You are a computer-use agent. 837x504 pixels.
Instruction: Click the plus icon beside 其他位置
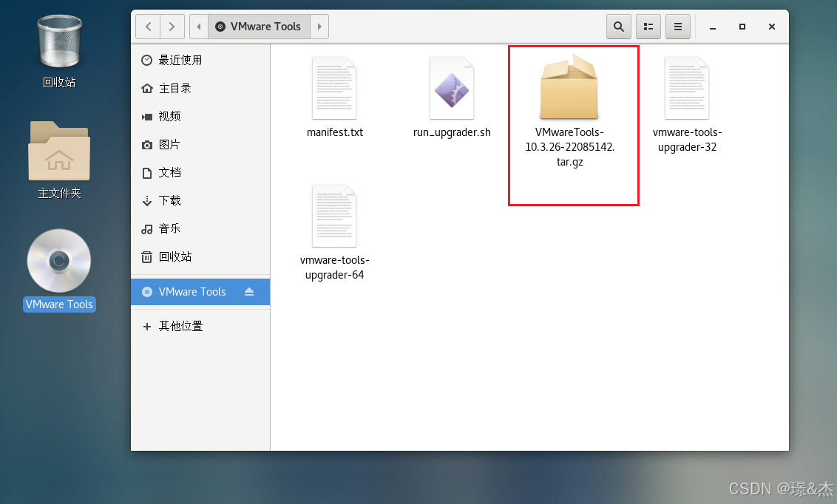coord(147,327)
